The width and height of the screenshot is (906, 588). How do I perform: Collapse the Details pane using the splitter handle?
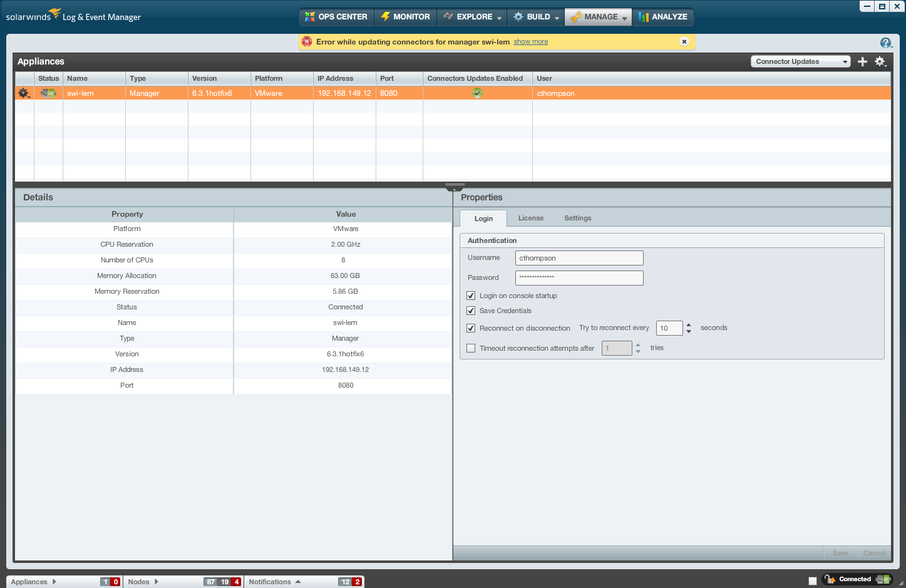click(x=455, y=187)
